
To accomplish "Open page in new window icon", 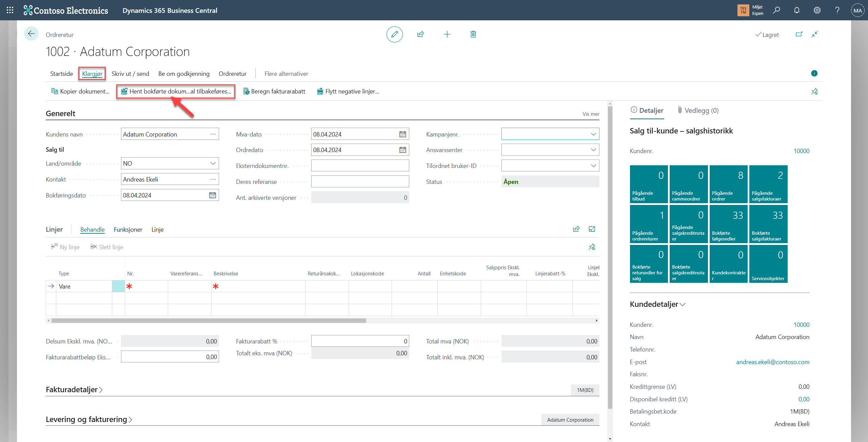I will pyautogui.click(x=799, y=34).
